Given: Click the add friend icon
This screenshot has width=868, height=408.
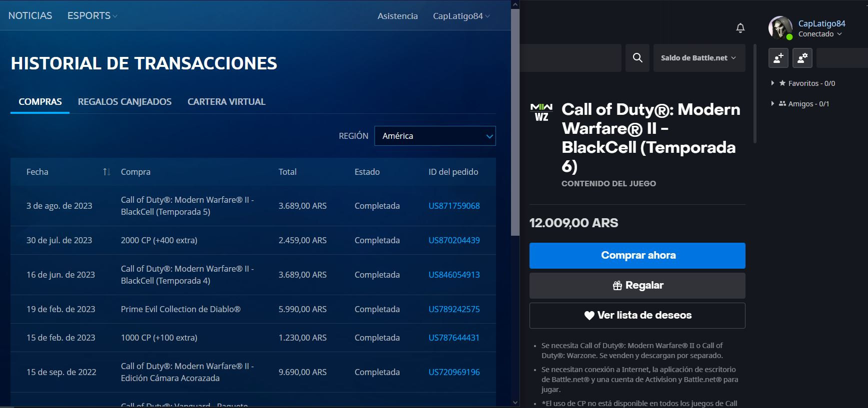Looking at the screenshot, I should tap(778, 58).
